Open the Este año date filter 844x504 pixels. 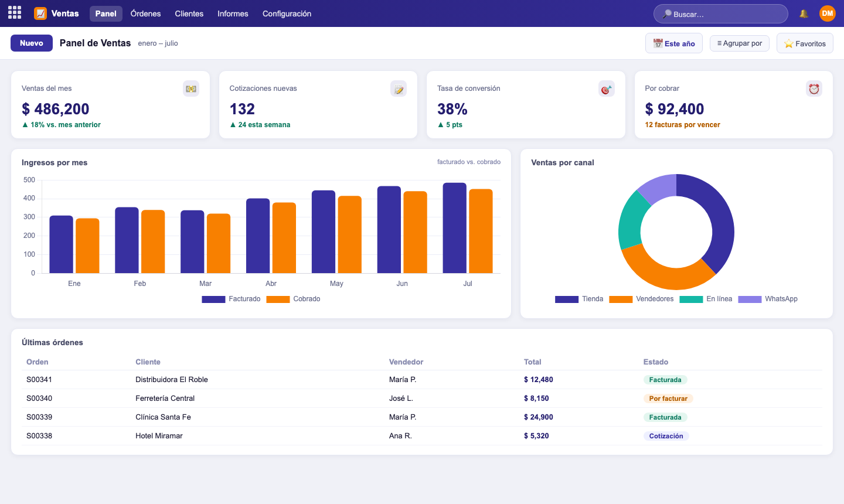tap(674, 43)
